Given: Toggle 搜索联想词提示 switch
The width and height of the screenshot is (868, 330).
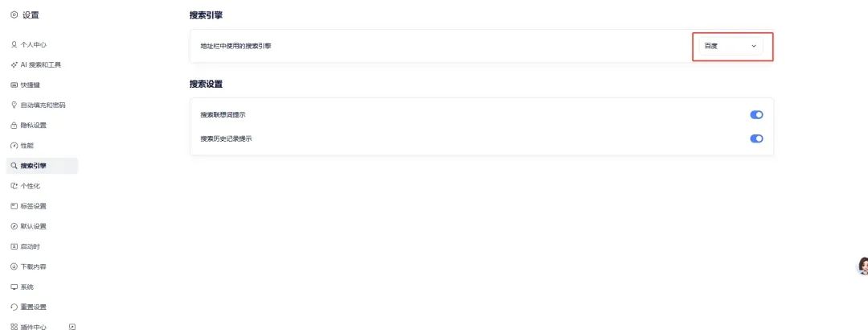Looking at the screenshot, I should click(756, 115).
